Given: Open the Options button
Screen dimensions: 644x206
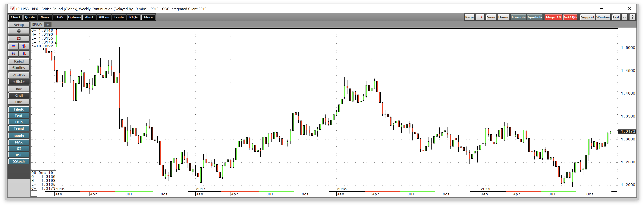Looking at the screenshot, I should [x=74, y=17].
